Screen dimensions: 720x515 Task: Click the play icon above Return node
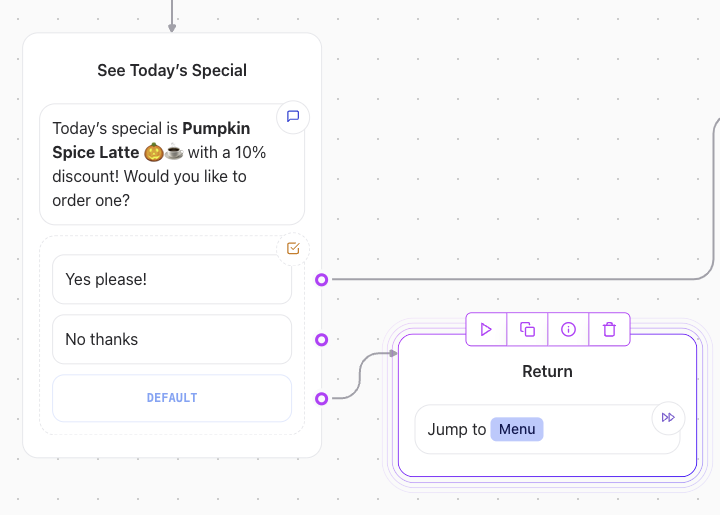pos(486,329)
